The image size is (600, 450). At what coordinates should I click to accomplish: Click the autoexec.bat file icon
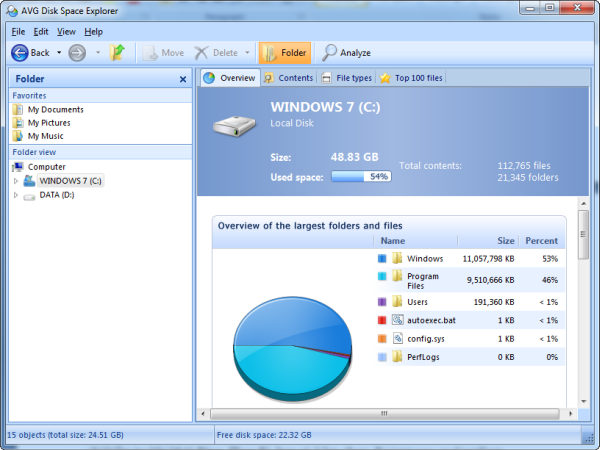[398, 320]
